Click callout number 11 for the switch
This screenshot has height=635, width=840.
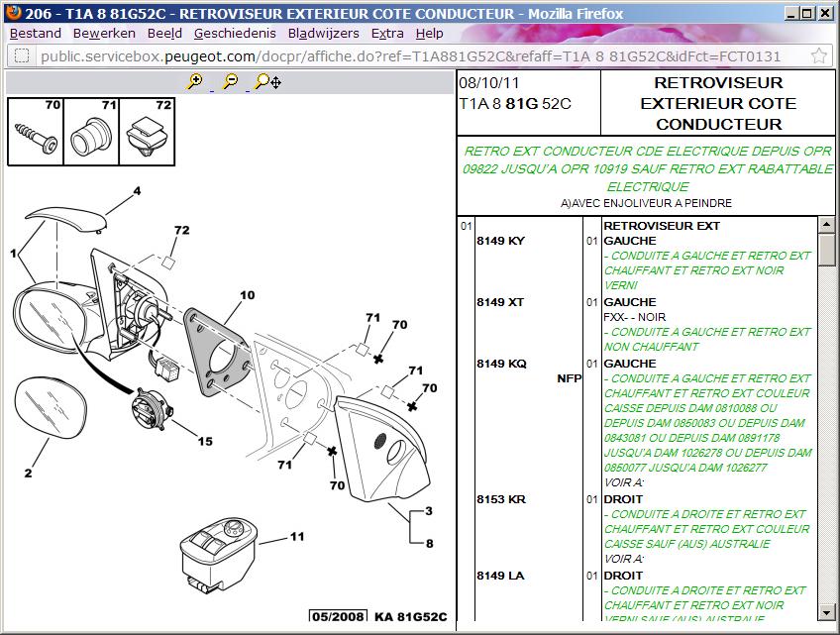point(297,536)
